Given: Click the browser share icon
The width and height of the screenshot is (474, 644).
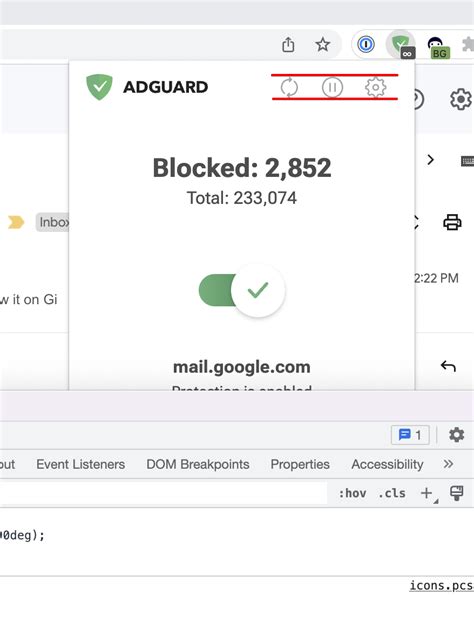Looking at the screenshot, I should (288, 44).
